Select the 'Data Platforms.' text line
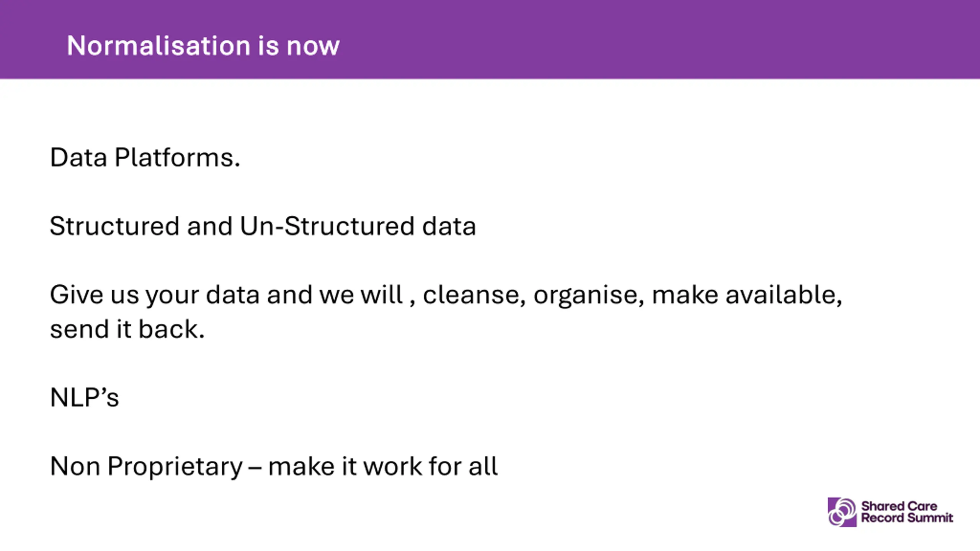This screenshot has height=551, width=980. tap(145, 158)
